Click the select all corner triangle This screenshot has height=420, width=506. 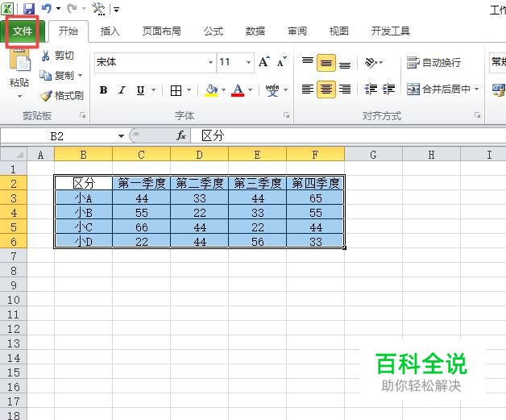pos(14,154)
